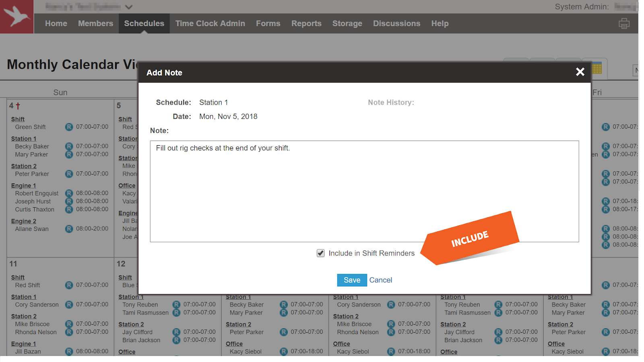Screen dimensions: 644x362
Task: Uncheck Include in Shift Reminders checkbox
Action: 320,253
